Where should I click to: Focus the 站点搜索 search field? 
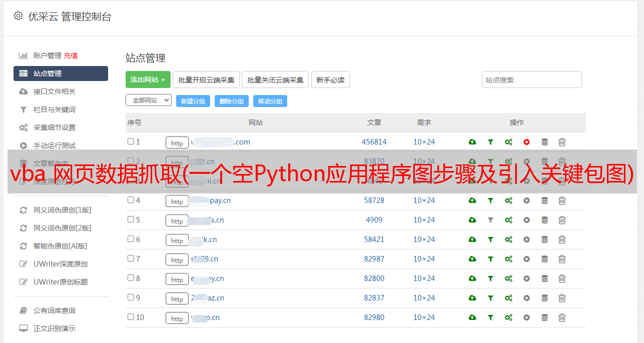pyautogui.click(x=532, y=79)
